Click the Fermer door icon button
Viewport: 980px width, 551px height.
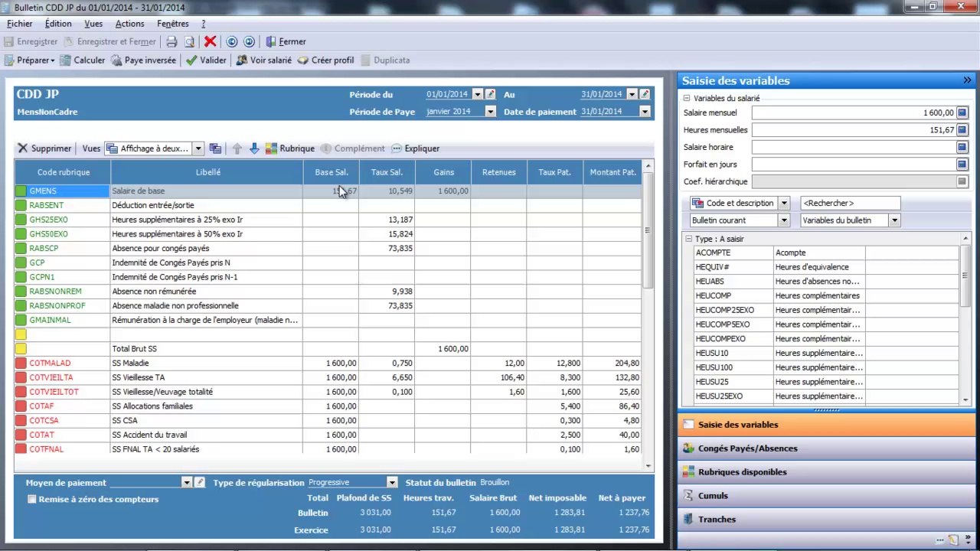point(286,42)
